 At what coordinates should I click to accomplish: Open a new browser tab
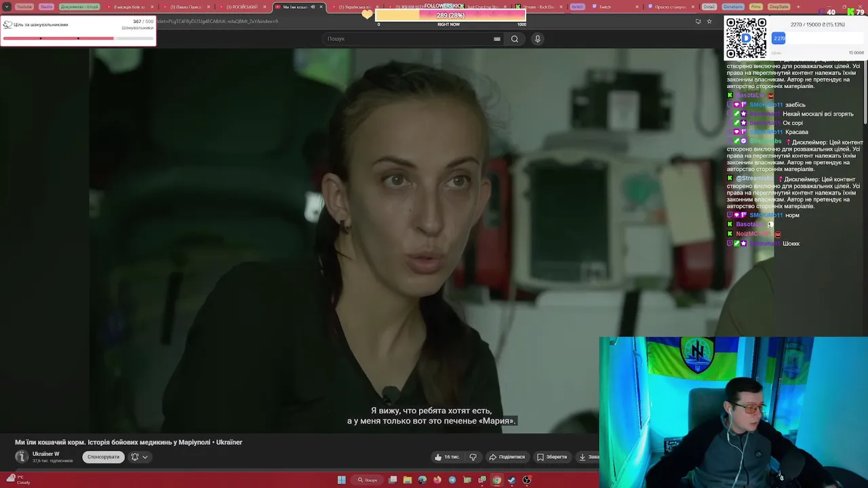click(798, 7)
